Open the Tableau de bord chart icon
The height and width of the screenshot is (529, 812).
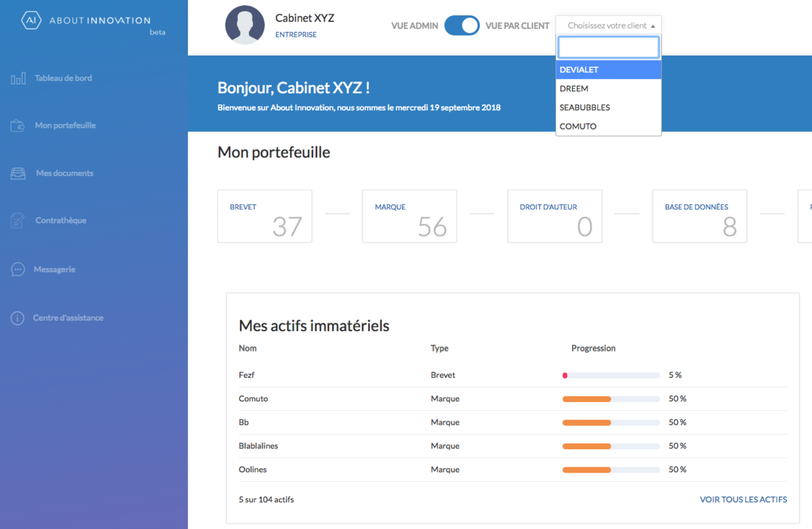point(18,79)
